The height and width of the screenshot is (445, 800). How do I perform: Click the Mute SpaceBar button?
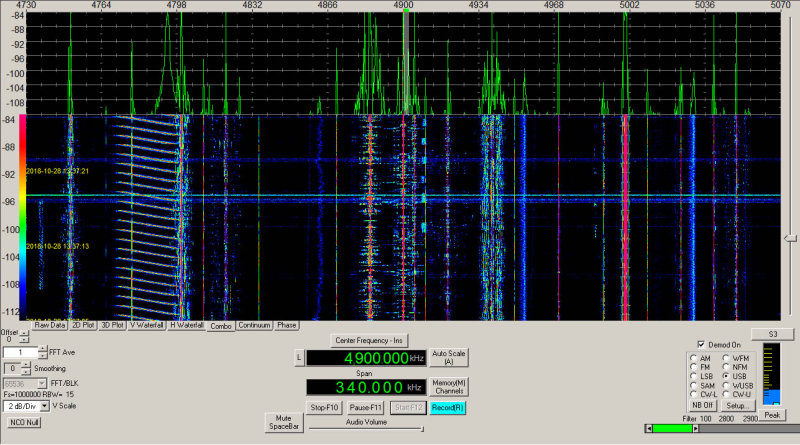(x=284, y=422)
